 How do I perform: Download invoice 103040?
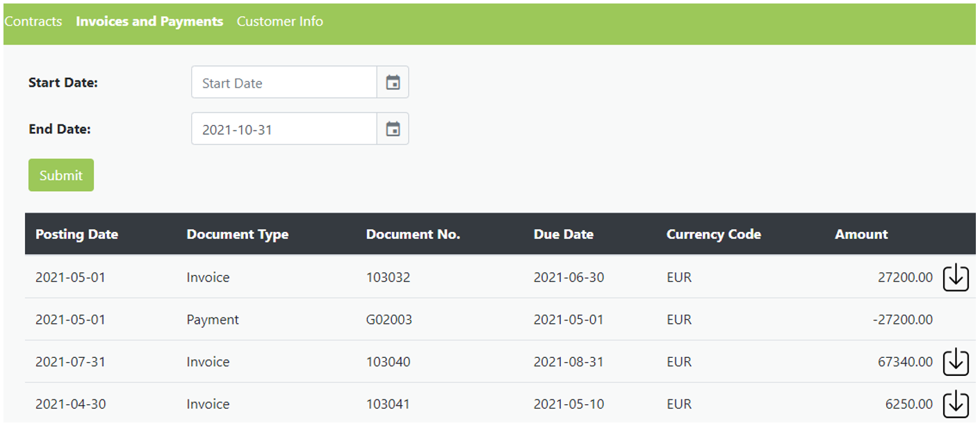[x=956, y=362]
